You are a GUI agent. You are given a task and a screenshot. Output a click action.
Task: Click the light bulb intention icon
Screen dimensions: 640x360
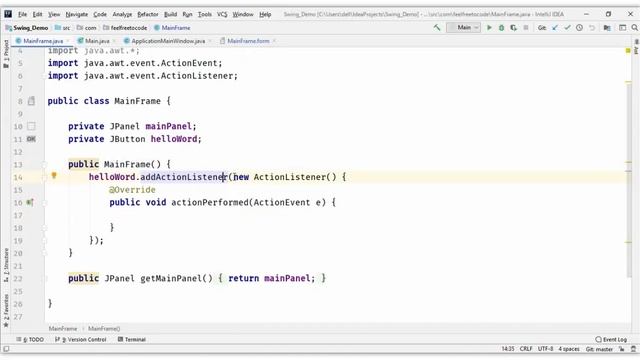(54, 176)
